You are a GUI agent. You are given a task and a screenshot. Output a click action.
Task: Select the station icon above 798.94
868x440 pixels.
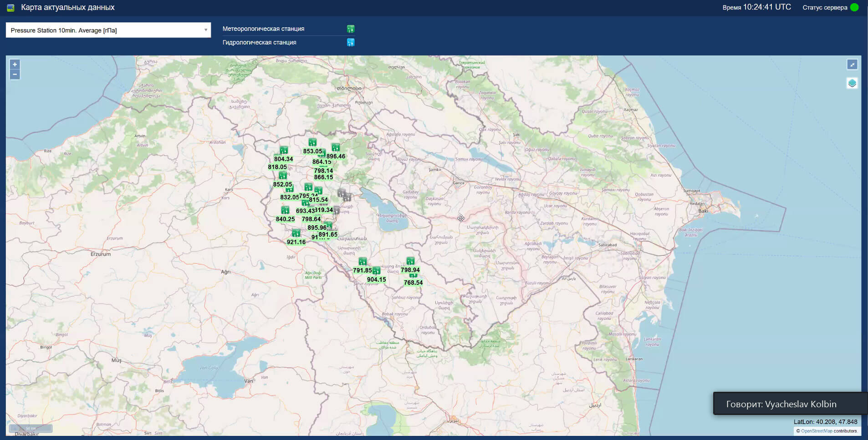coord(410,261)
